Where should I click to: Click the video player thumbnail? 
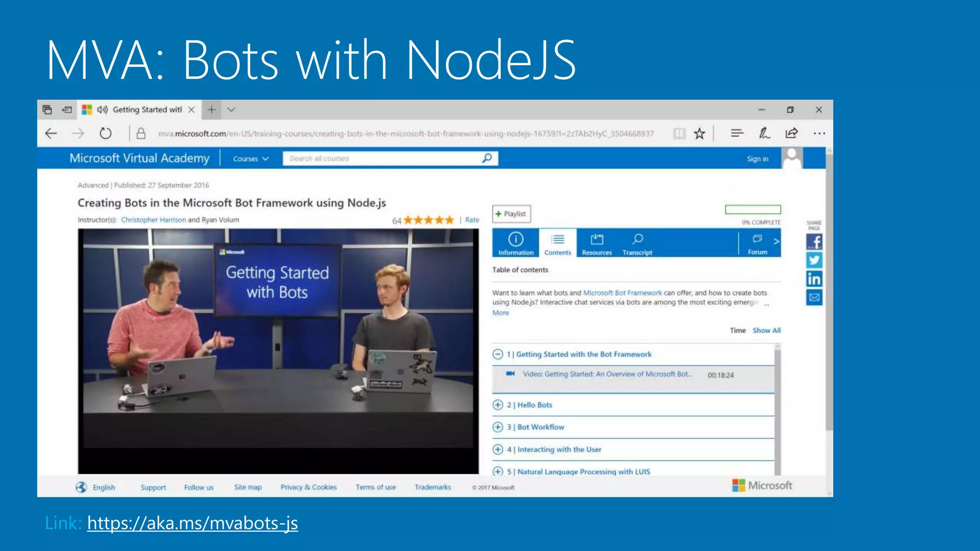click(278, 351)
